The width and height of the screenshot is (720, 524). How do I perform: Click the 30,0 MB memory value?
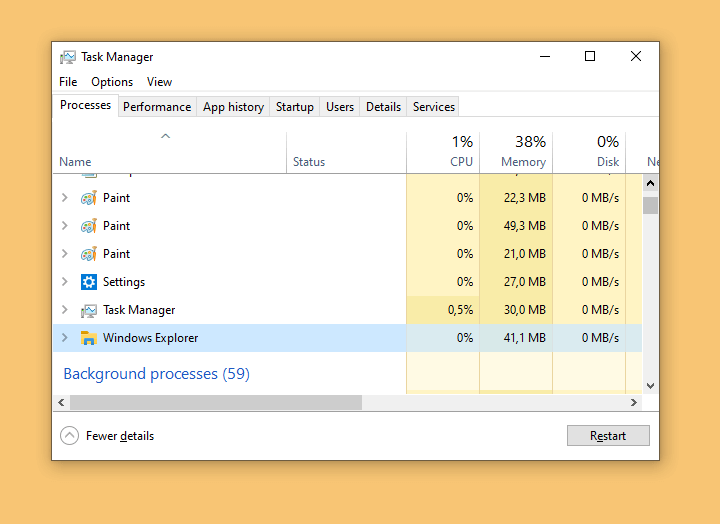coord(525,310)
